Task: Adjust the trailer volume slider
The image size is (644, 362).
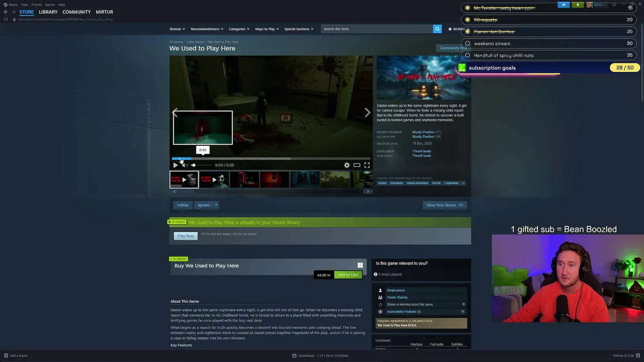Action: pos(201,165)
